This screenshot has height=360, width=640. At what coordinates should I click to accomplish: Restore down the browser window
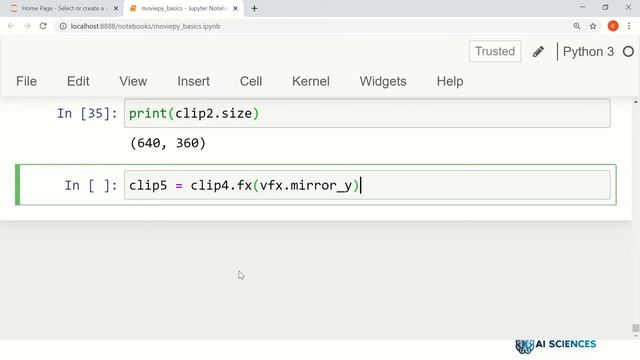coord(605,7)
